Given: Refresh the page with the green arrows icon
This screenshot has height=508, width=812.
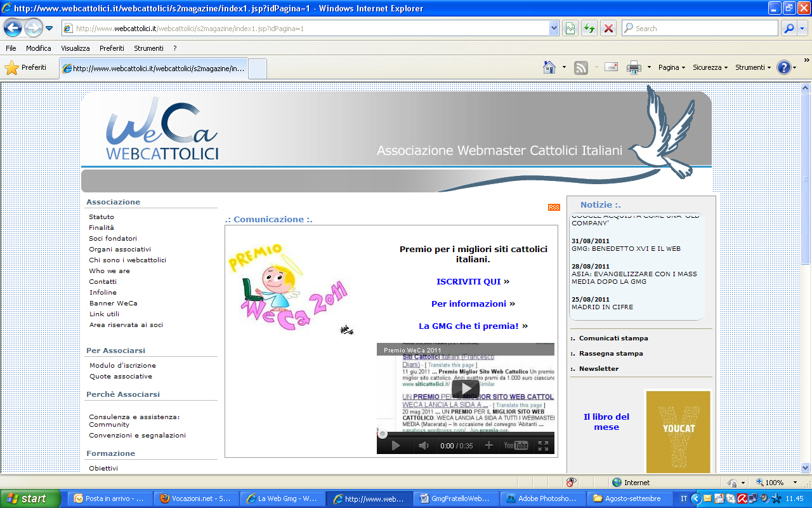Looking at the screenshot, I should (x=589, y=28).
